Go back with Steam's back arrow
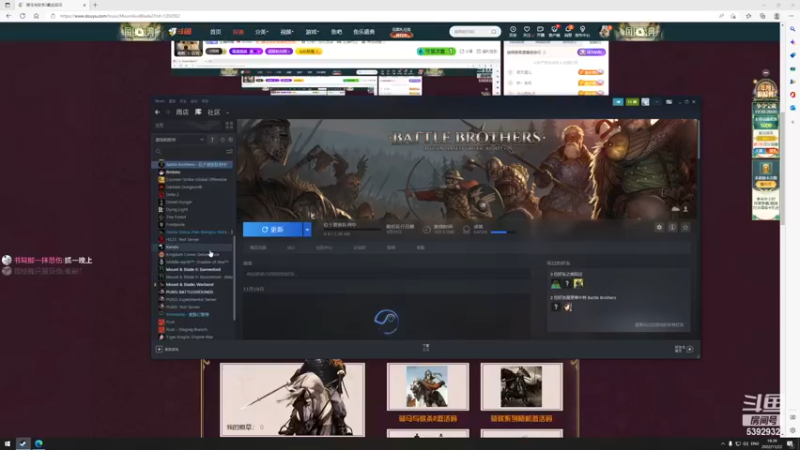800x450 pixels. pos(157,112)
